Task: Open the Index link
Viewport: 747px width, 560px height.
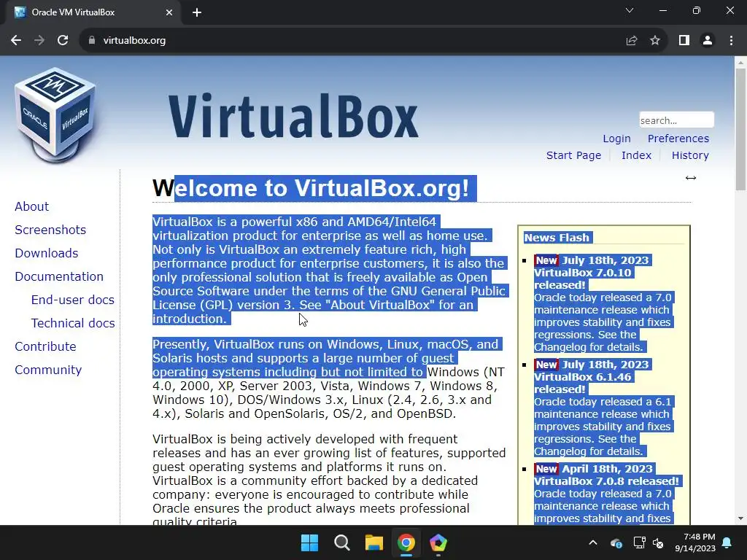Action: [x=636, y=155]
